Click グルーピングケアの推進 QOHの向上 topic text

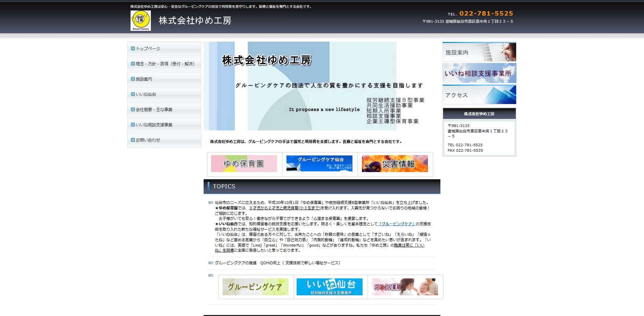pyautogui.click(x=277, y=263)
